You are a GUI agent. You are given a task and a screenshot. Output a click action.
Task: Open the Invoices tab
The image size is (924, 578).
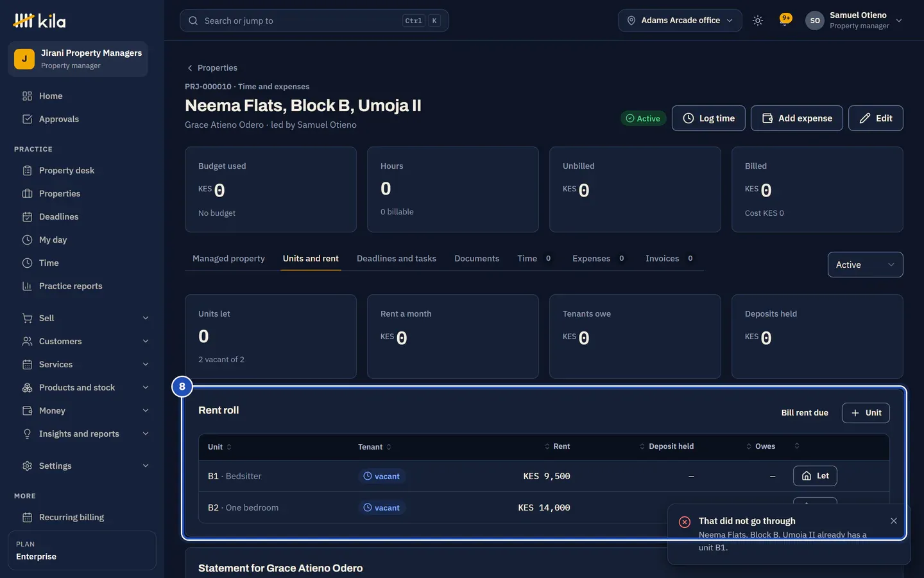(670, 258)
